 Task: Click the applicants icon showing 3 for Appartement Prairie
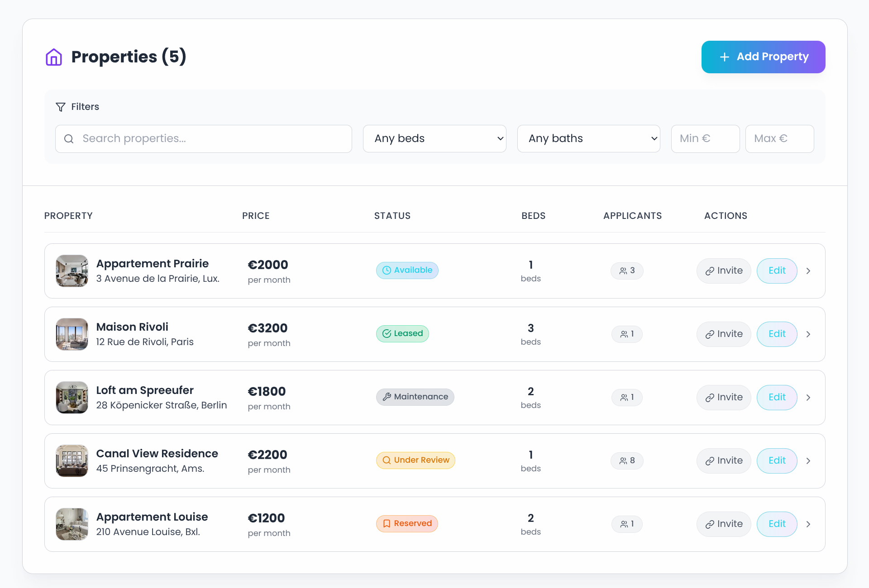pos(623,270)
